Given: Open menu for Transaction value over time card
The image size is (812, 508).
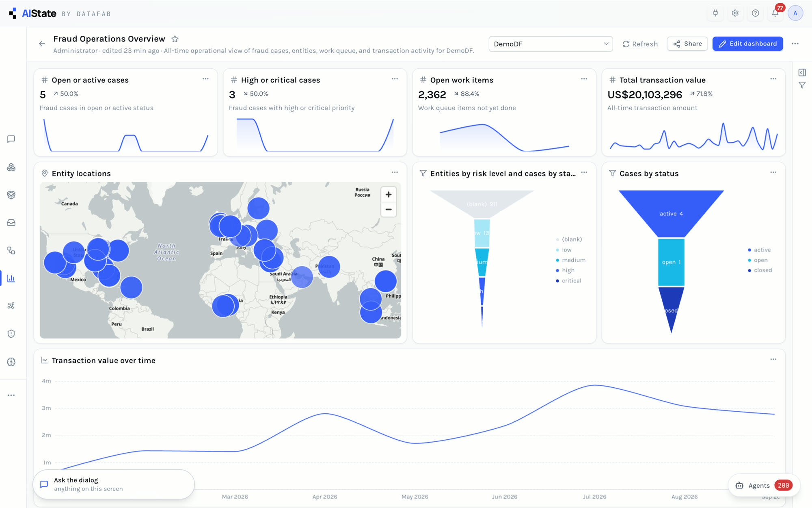Looking at the screenshot, I should (773, 360).
